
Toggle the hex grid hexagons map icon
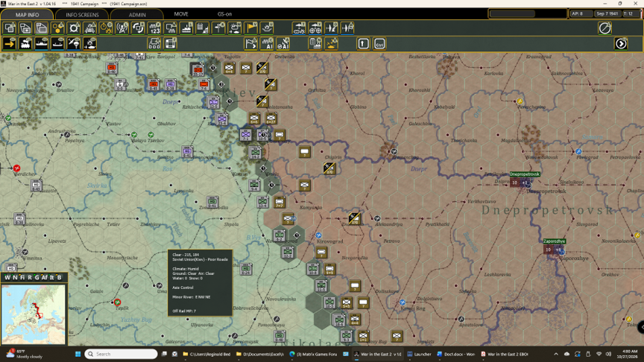57,28
